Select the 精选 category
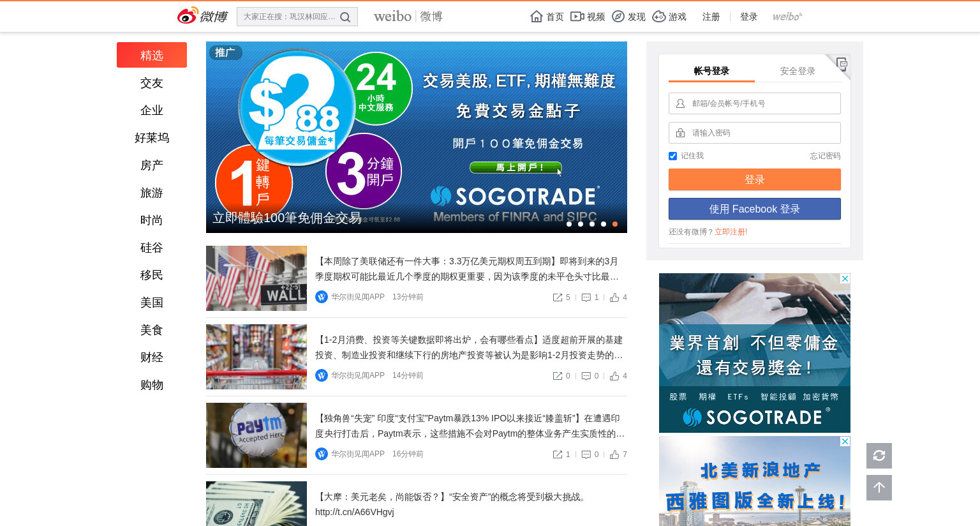 (152, 55)
